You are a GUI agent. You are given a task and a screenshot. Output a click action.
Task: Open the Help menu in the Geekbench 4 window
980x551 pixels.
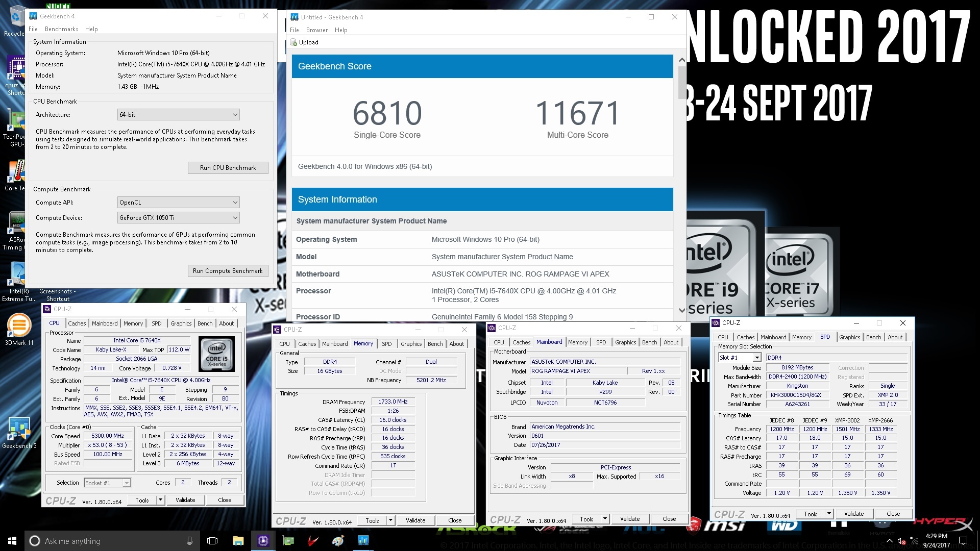(x=91, y=29)
